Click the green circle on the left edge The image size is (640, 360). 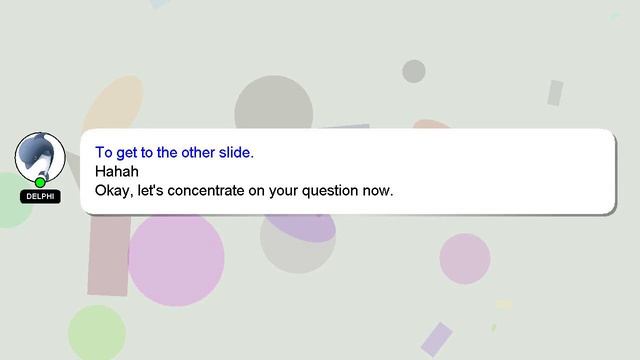tap(14, 200)
